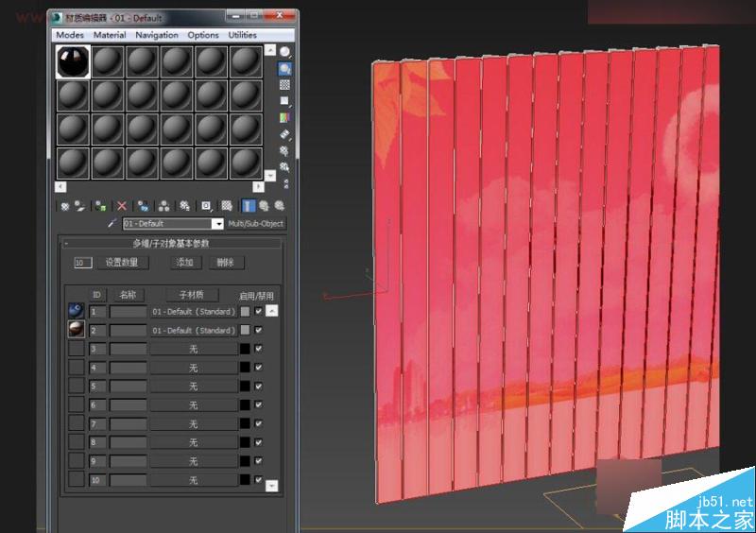Viewport: 756px width, 533px height.
Task: Click the Make Material Copy icon
Action: pyautogui.click(x=143, y=206)
